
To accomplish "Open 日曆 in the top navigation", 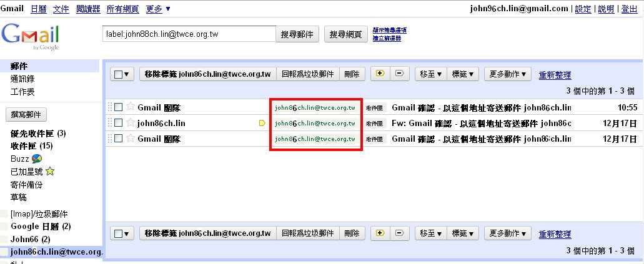I will pyautogui.click(x=39, y=9).
